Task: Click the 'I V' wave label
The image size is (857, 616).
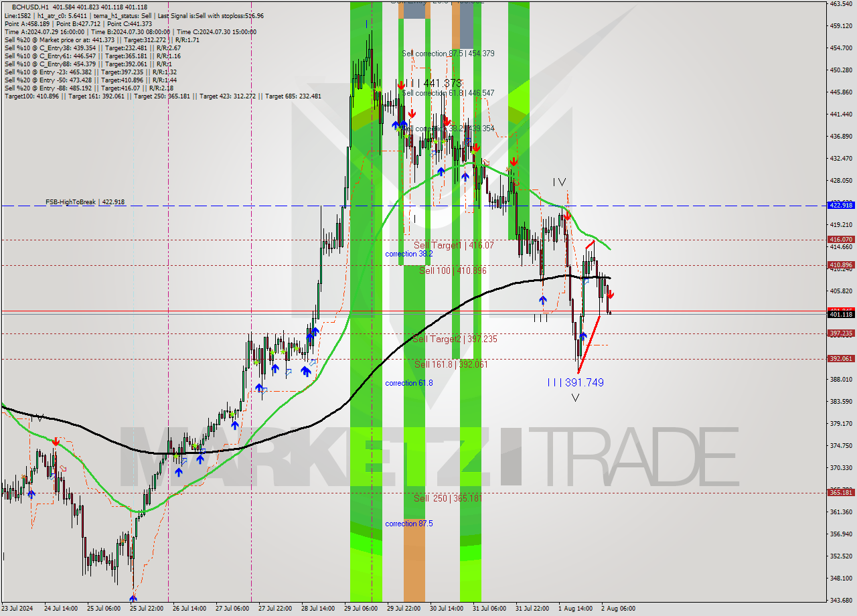Action: tap(560, 181)
